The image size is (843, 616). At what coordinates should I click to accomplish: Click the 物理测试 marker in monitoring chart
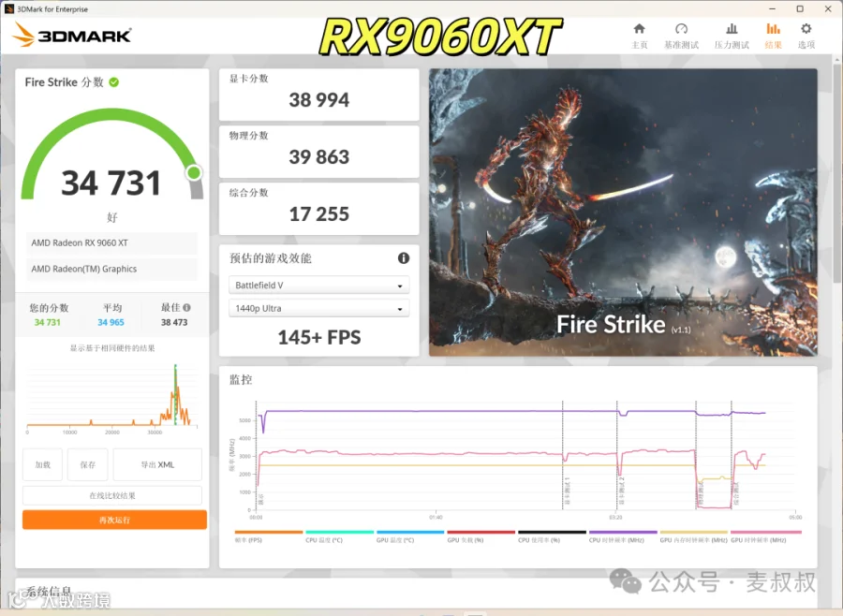point(700,494)
